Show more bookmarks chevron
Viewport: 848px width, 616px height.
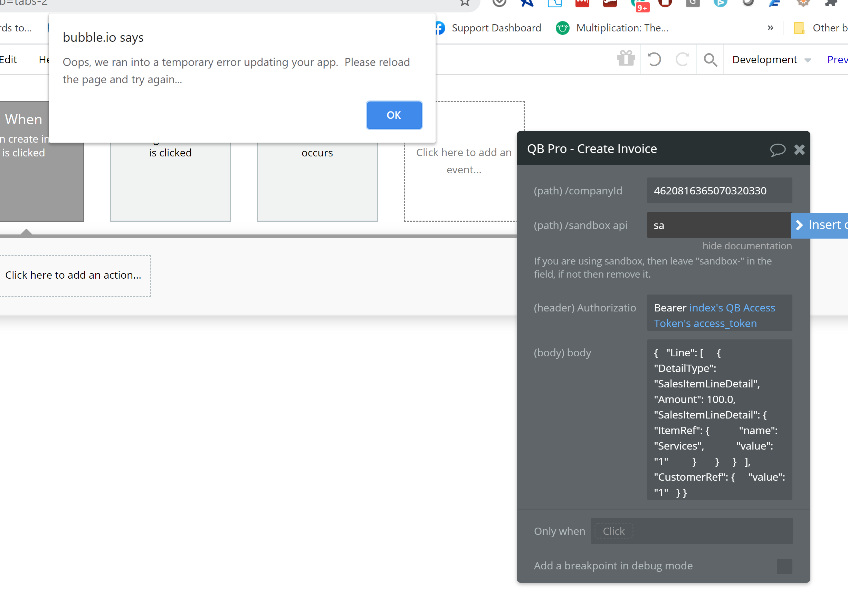click(770, 28)
